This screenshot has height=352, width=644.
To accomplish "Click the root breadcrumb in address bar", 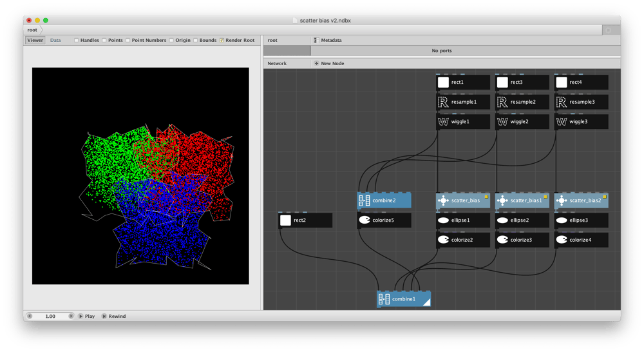I will (x=32, y=30).
